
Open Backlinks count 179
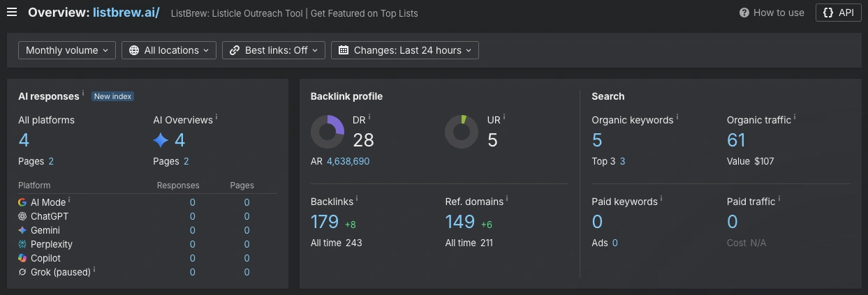325,222
